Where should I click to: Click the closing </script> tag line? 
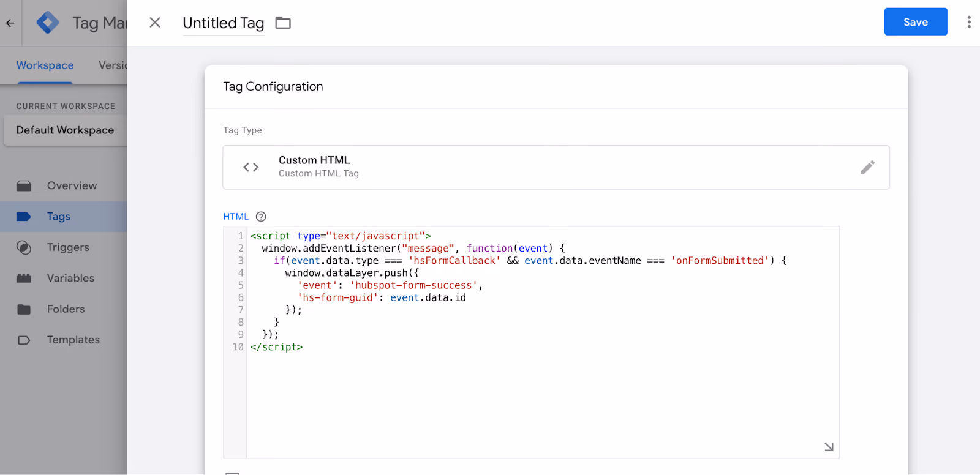[x=276, y=347]
